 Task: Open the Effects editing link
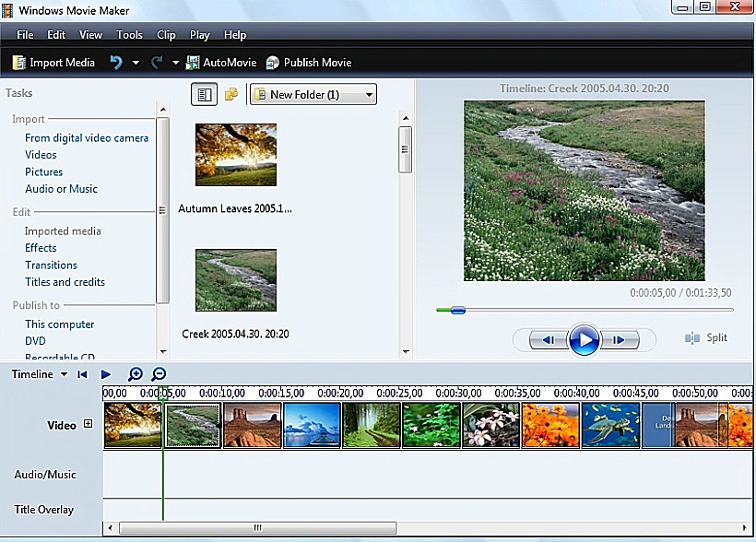point(41,247)
